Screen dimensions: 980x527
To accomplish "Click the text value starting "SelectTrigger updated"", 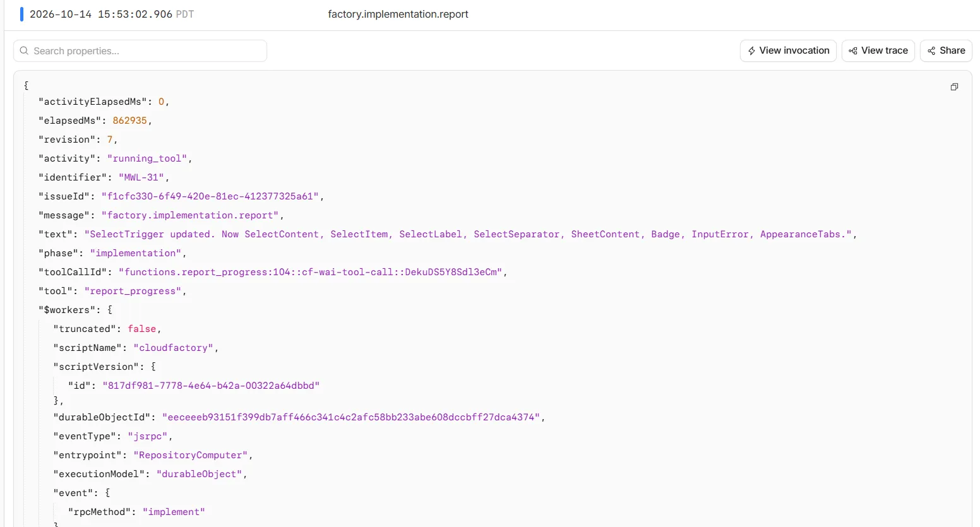I will pos(469,234).
